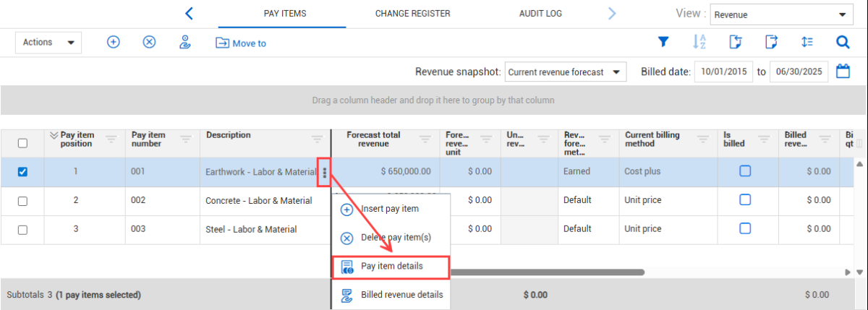Check the Concrete row selection checkbox
The width and height of the screenshot is (868, 310).
22,201
